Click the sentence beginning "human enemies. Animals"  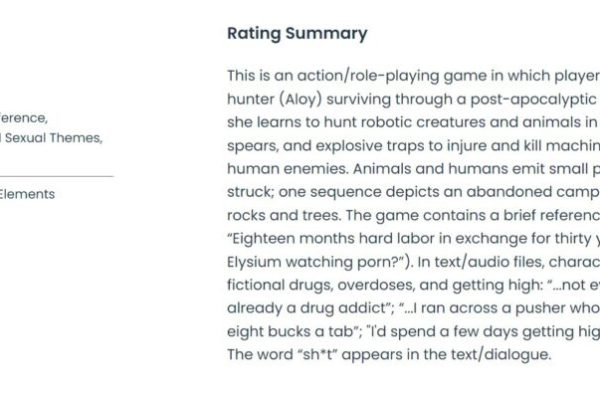click(x=413, y=169)
